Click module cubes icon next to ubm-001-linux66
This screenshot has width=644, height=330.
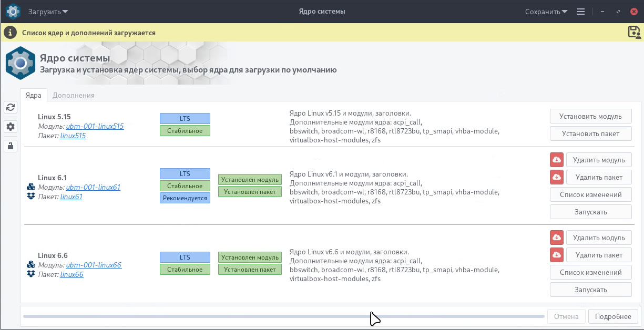tap(31, 265)
